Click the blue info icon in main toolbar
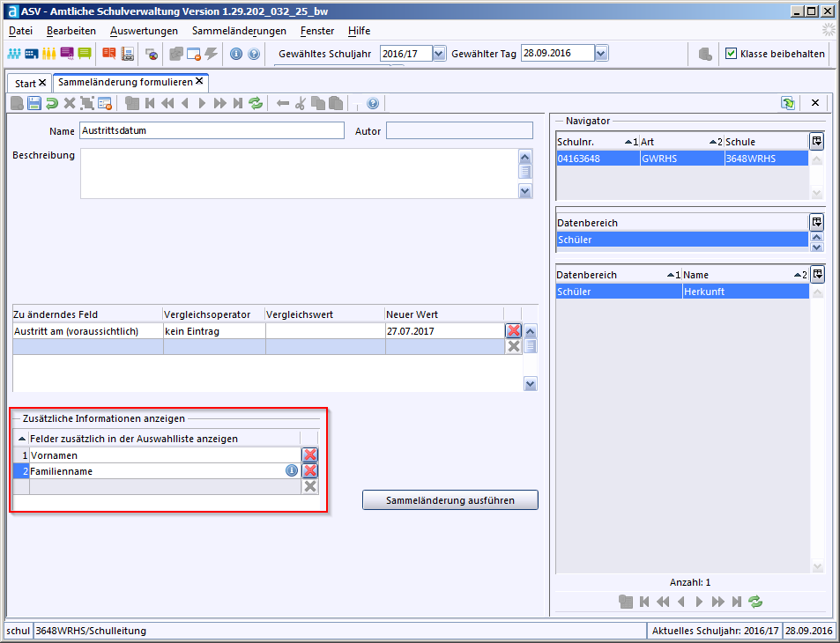The image size is (840, 643). 235,54
